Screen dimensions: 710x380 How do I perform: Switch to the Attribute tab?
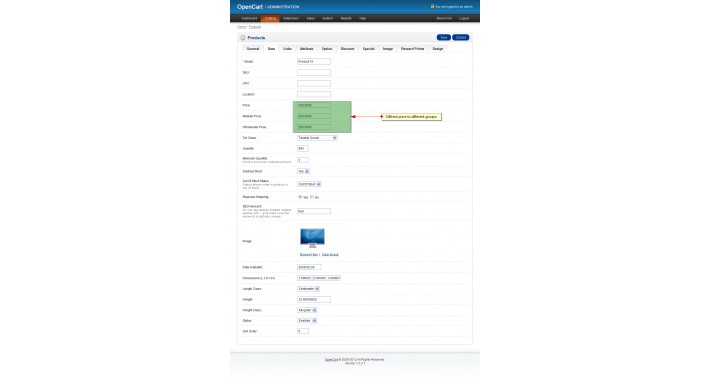pos(307,48)
